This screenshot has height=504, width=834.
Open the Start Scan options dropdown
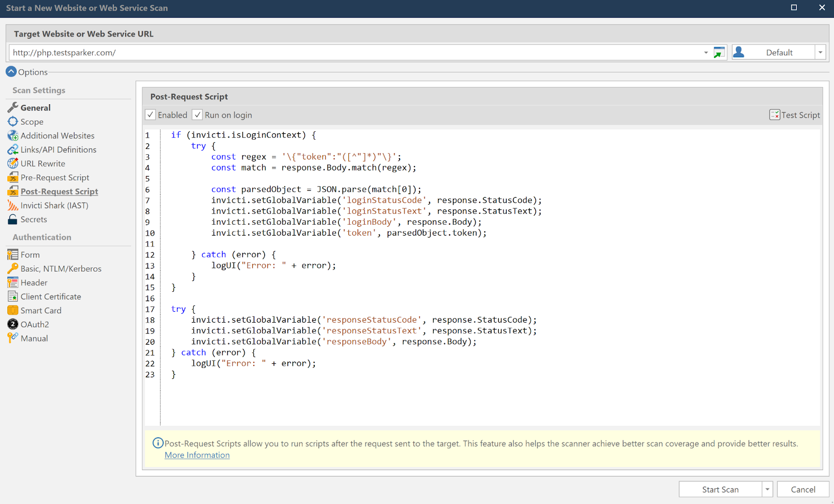click(767, 489)
